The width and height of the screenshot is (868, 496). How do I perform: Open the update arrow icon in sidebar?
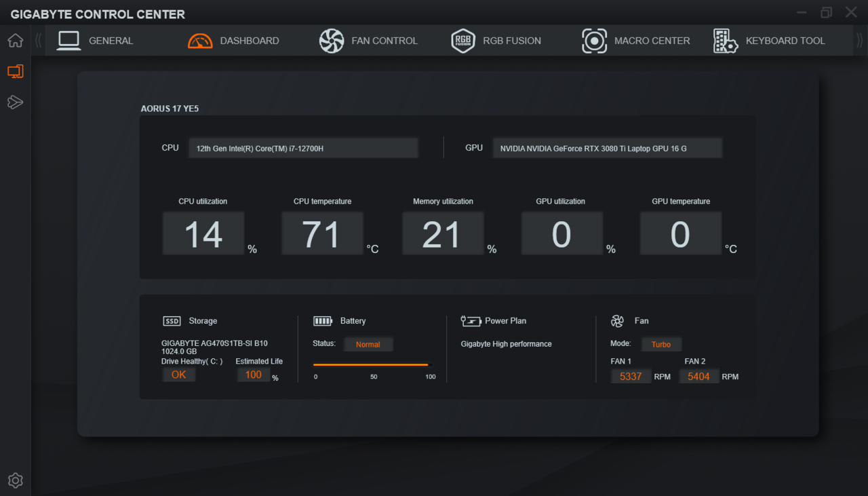point(15,102)
